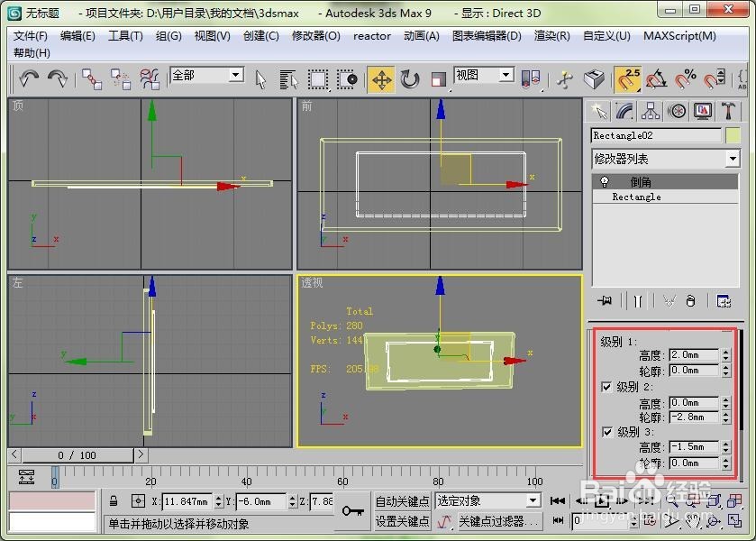The image size is (756, 541).
Task: Click Show End Result toggle icon
Action: pyautogui.click(x=638, y=301)
